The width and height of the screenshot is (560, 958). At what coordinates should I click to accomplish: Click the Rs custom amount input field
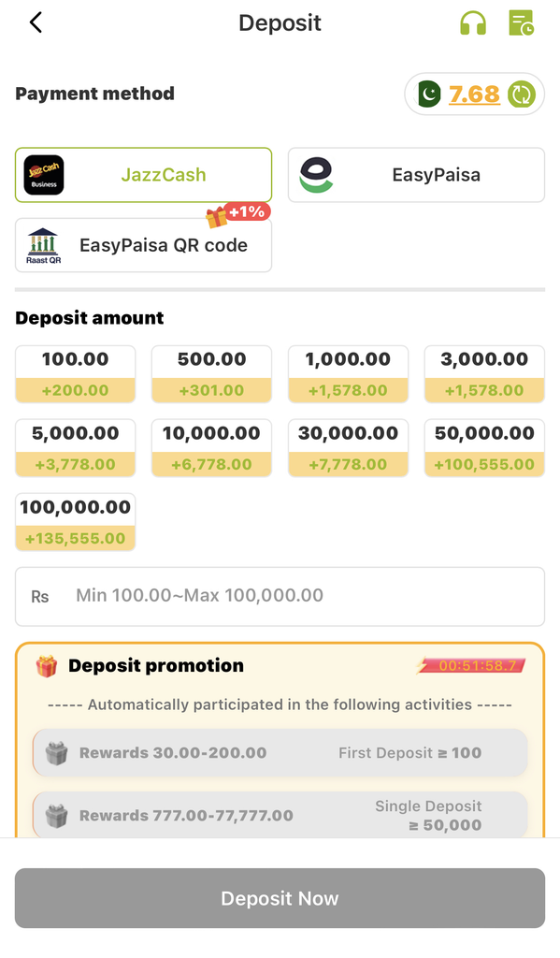[x=280, y=596]
